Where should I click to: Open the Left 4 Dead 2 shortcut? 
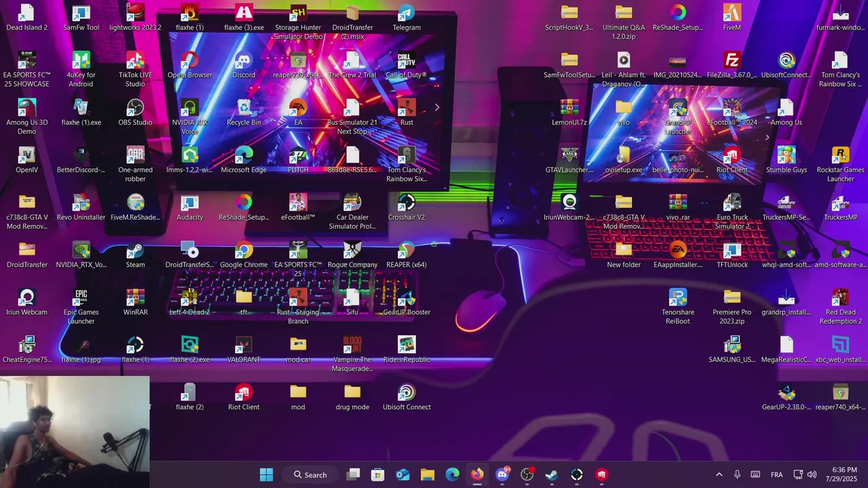click(189, 303)
